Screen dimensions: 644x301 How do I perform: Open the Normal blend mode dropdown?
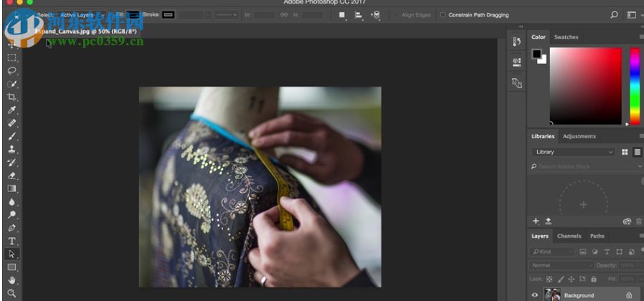(x=561, y=265)
